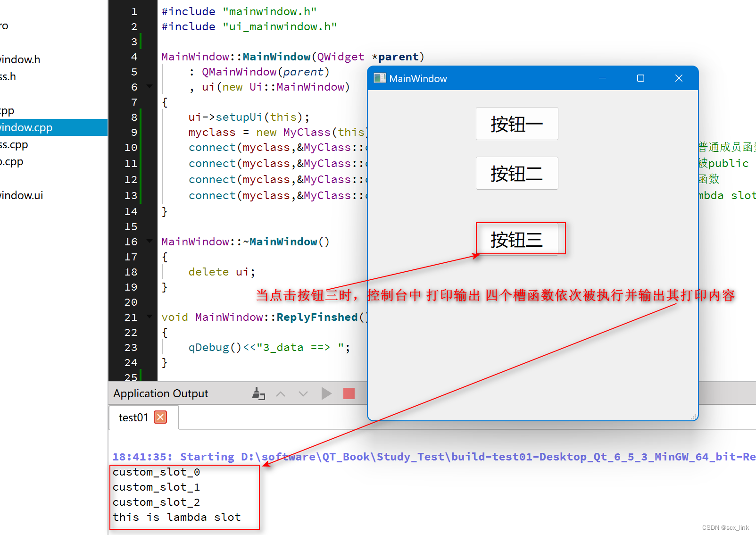Click line number 23 in editor gutter
756x535 pixels.
(131, 347)
